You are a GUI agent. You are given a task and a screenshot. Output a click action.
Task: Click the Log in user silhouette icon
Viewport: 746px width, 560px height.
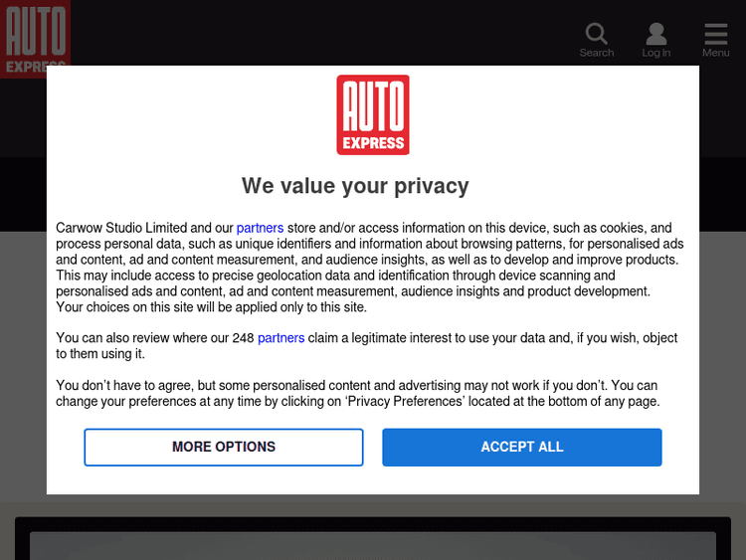tap(655, 34)
